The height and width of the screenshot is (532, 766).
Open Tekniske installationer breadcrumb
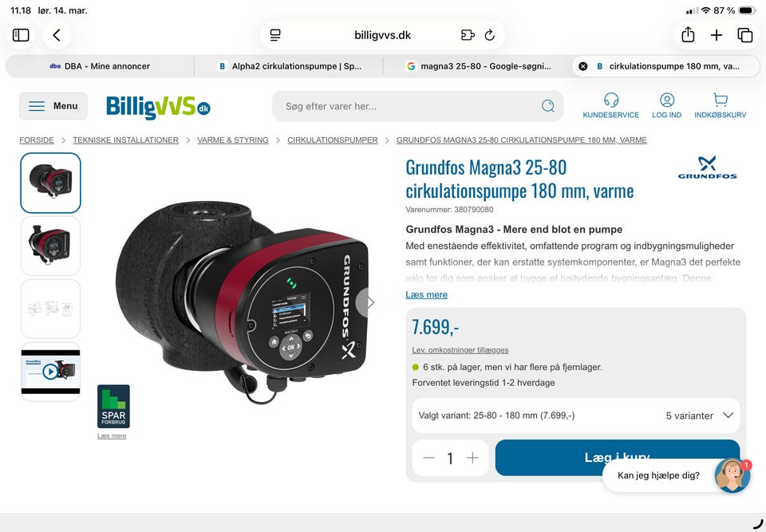point(125,140)
